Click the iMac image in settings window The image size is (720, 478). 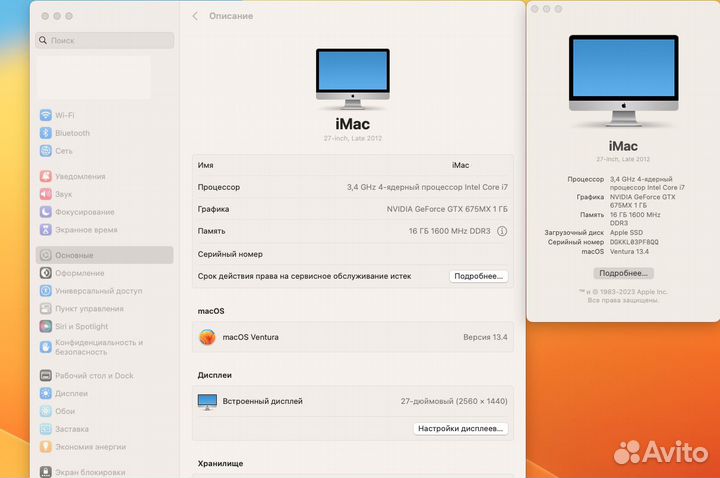point(353,79)
